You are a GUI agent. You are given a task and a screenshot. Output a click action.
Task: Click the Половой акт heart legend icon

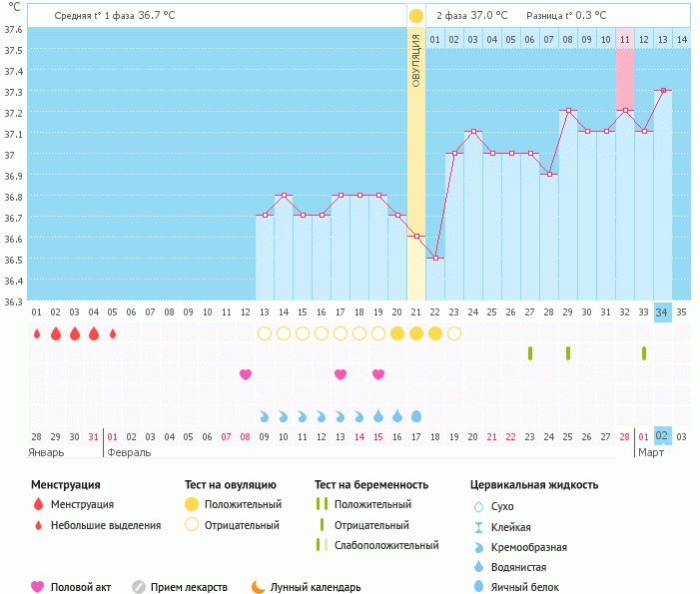(x=38, y=587)
